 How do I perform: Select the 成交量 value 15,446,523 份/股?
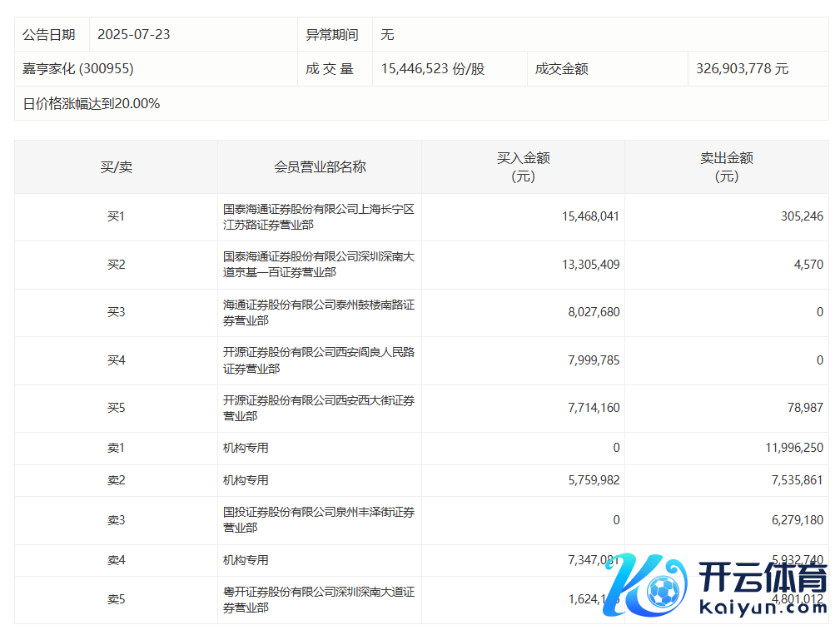tap(432, 69)
